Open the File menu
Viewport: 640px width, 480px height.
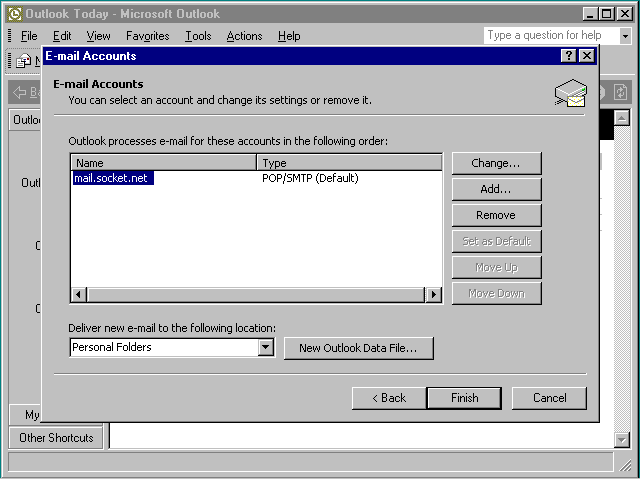(x=29, y=36)
